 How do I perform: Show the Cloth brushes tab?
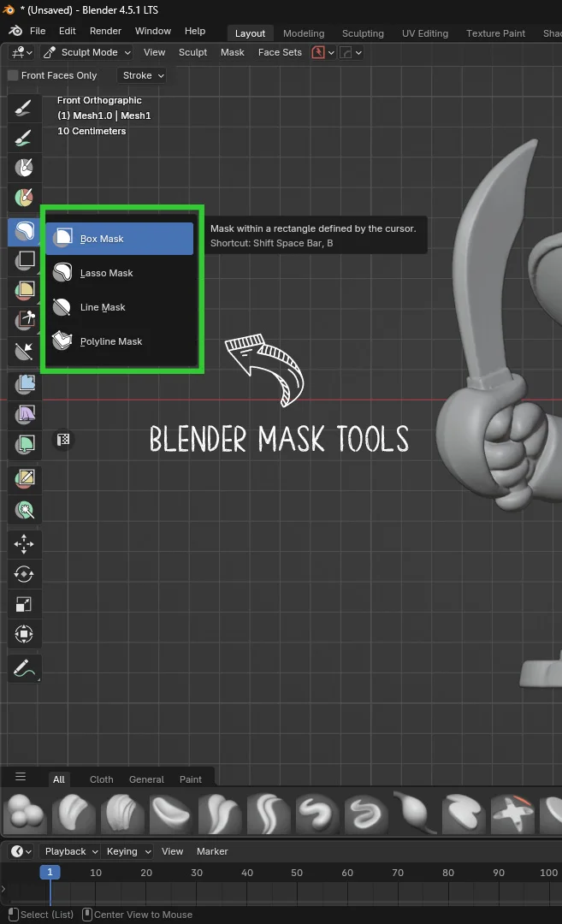click(x=101, y=779)
